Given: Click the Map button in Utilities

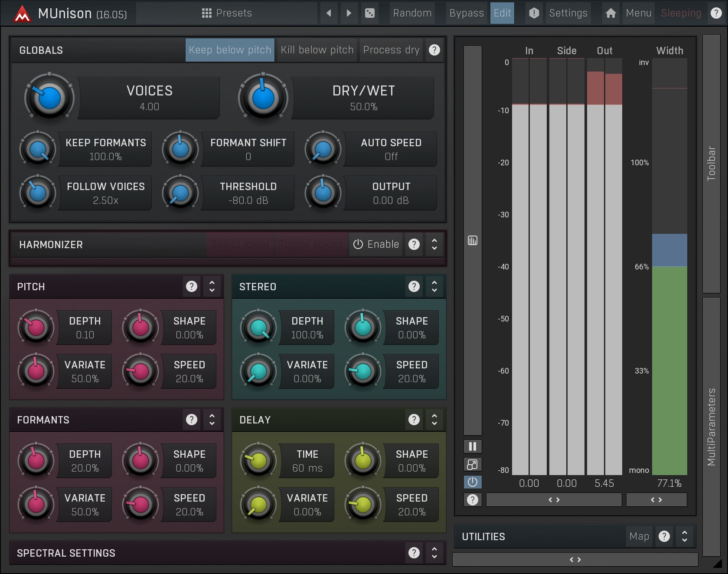Looking at the screenshot, I should 639,536.
